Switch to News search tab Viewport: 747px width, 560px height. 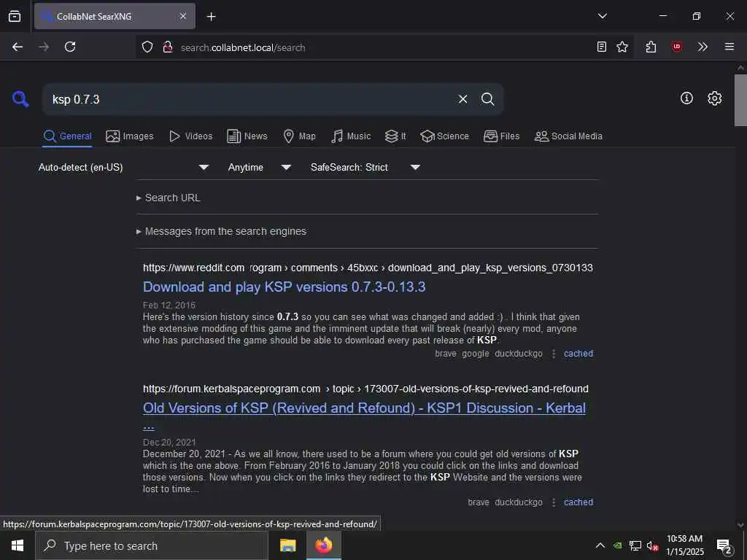pos(247,136)
